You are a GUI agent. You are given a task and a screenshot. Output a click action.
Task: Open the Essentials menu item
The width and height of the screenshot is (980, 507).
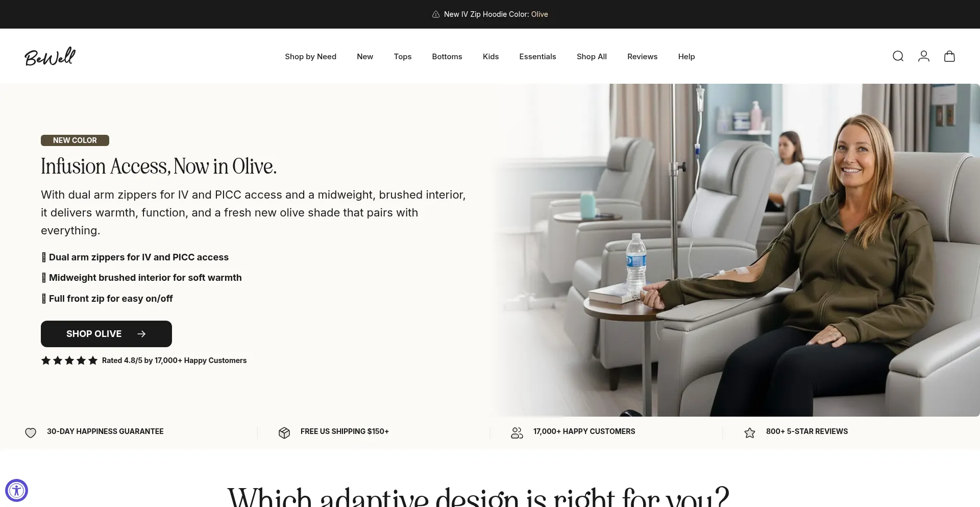click(x=537, y=56)
